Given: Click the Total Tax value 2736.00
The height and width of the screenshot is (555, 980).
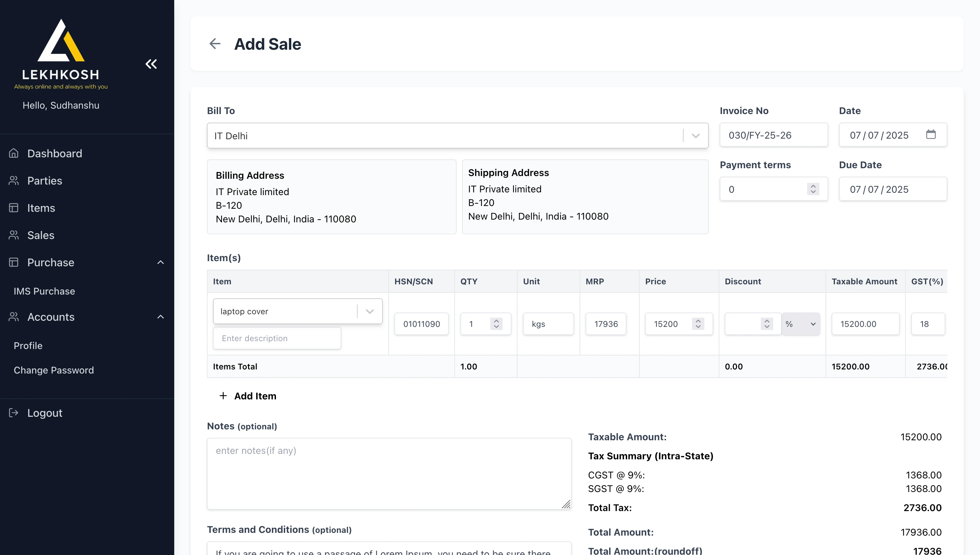Looking at the screenshot, I should click(922, 508).
